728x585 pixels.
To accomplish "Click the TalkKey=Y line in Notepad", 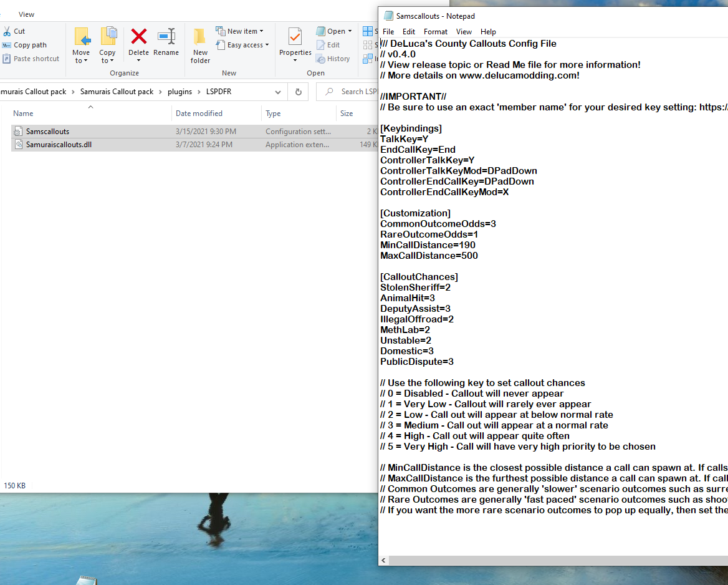I will pos(405,139).
